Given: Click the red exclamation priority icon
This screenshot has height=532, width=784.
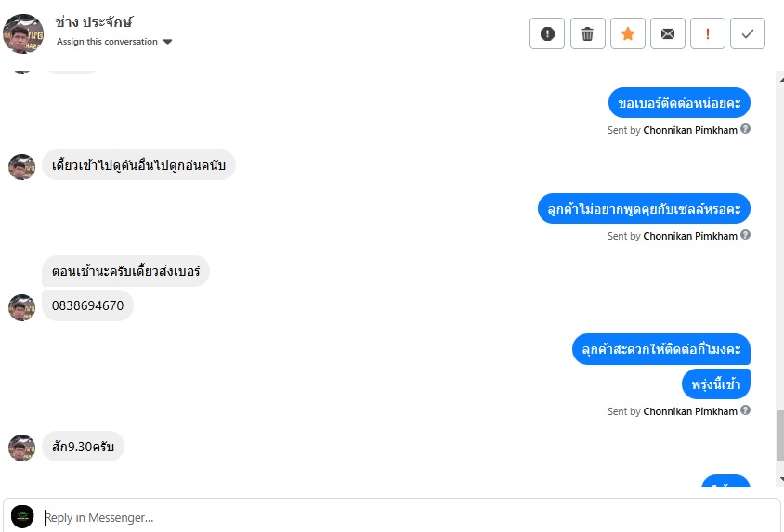Looking at the screenshot, I should click(708, 33).
